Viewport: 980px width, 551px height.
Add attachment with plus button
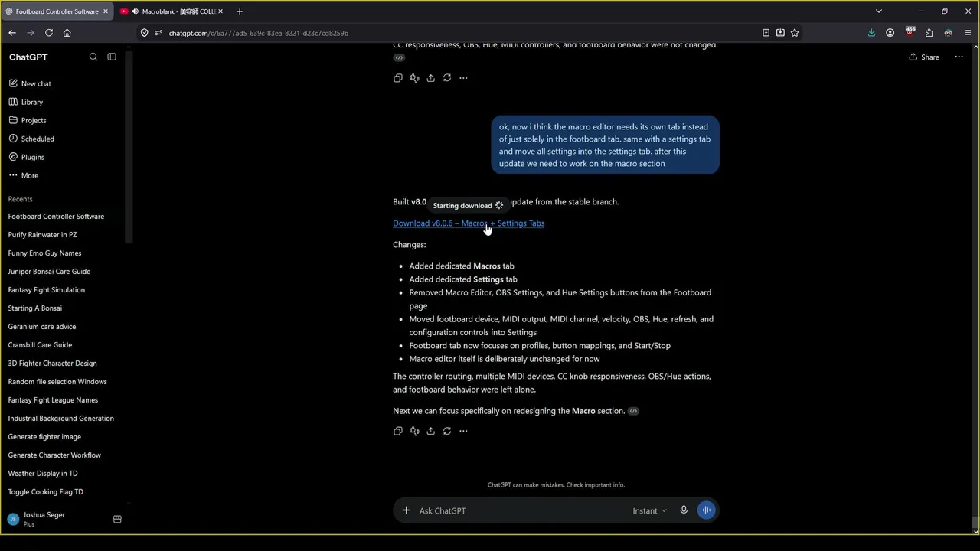406,510
